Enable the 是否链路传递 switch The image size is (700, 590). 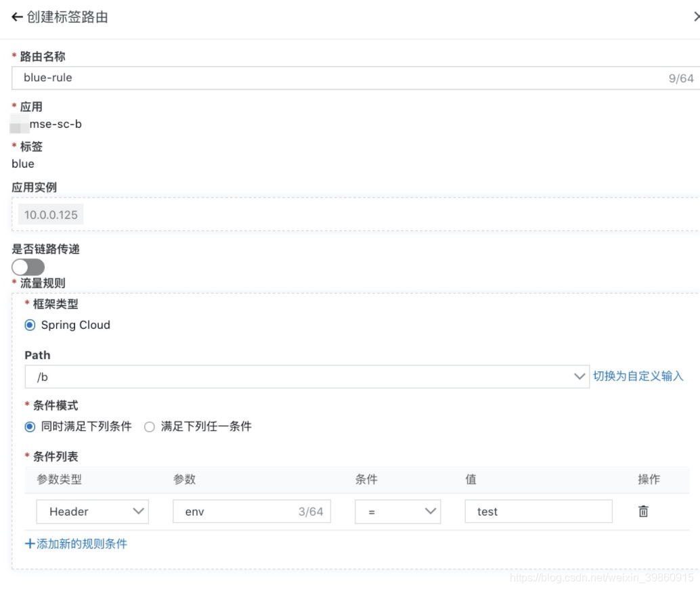(x=27, y=267)
